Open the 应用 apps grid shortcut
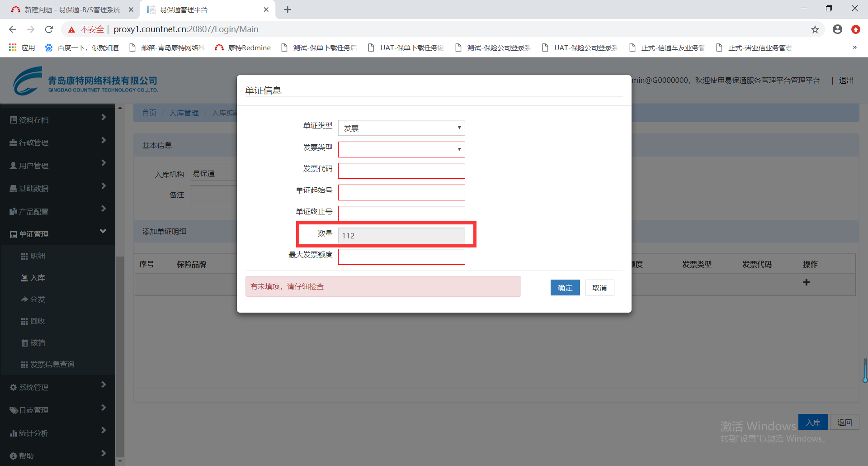This screenshot has height=466, width=868. tap(22, 48)
